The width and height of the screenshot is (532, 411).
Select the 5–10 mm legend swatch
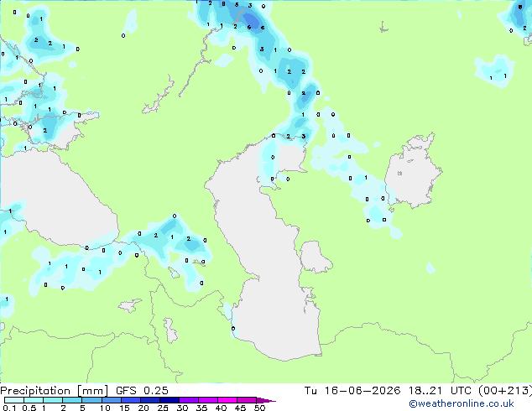(x=92, y=400)
